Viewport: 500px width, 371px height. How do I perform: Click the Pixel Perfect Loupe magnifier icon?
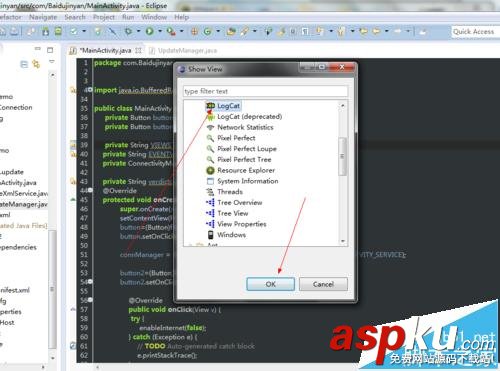(x=210, y=149)
